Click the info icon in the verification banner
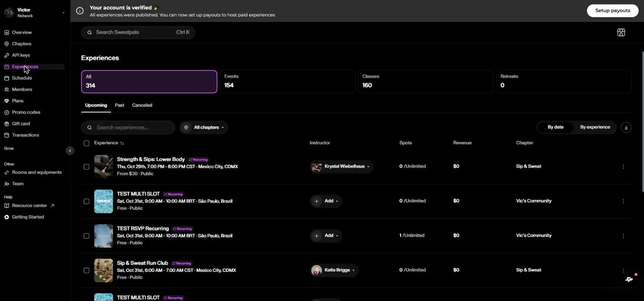 [x=80, y=11]
